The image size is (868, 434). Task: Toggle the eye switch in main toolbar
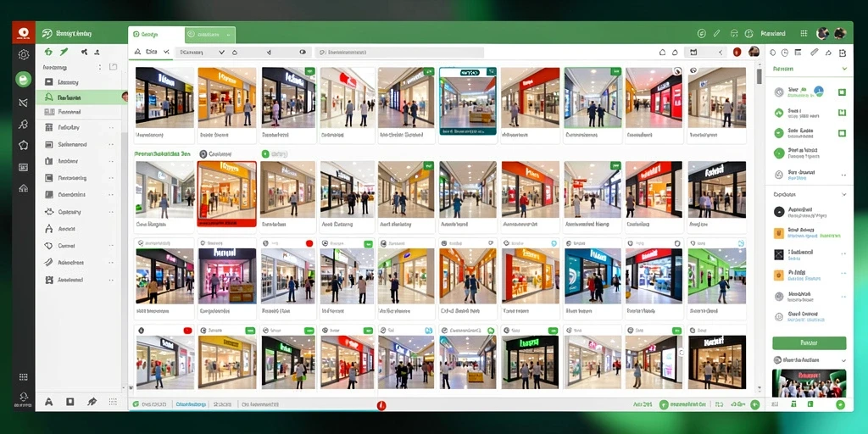pyautogui.click(x=303, y=52)
